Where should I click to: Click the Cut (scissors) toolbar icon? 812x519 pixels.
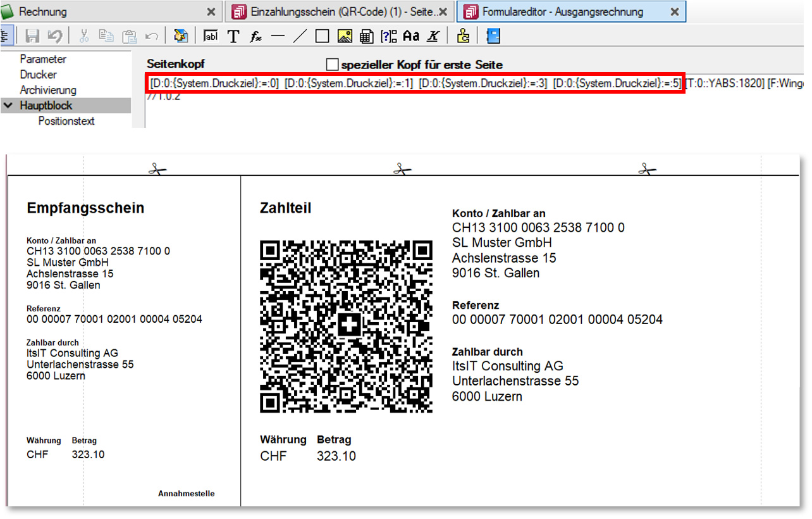83,36
